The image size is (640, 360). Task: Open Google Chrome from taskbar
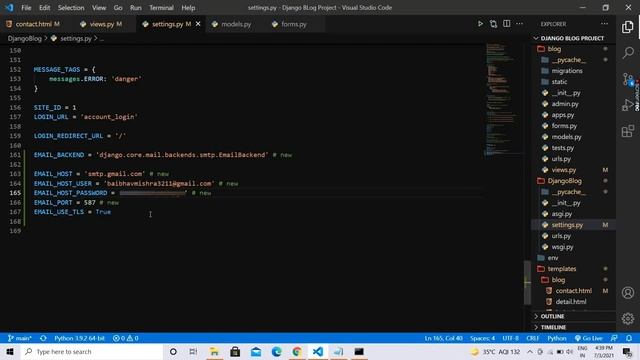(x=297, y=351)
